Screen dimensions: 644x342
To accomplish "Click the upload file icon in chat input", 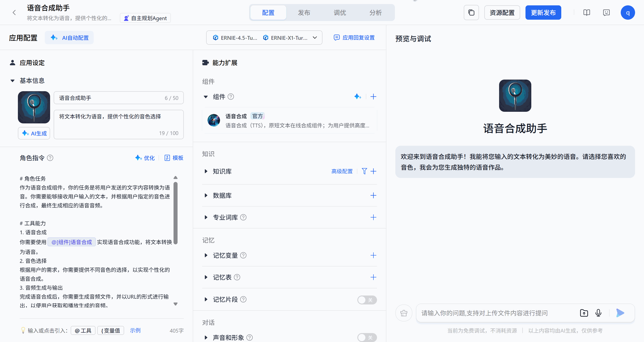I will pyautogui.click(x=584, y=313).
